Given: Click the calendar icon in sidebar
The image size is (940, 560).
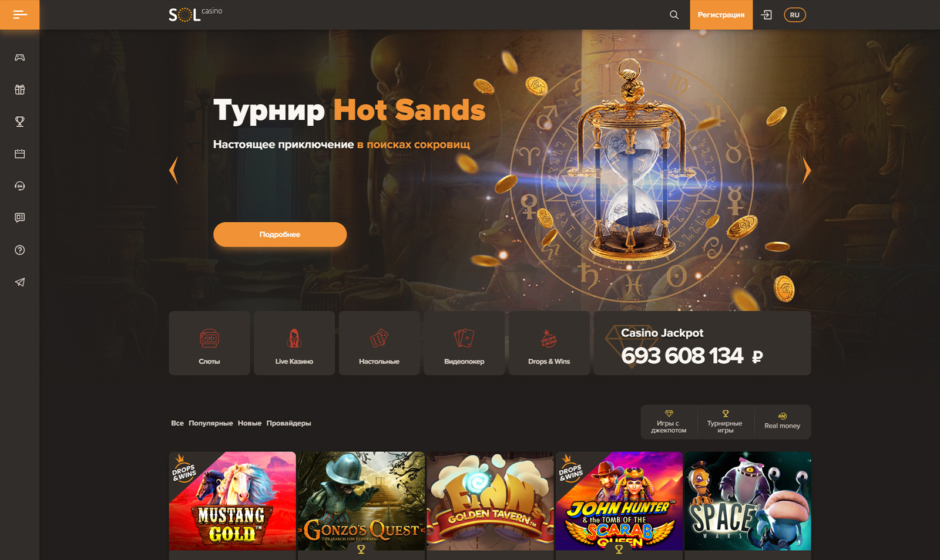Looking at the screenshot, I should 19,154.
